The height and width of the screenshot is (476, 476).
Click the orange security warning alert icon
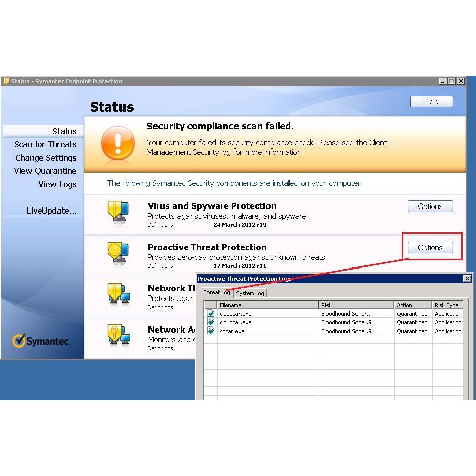click(x=117, y=143)
